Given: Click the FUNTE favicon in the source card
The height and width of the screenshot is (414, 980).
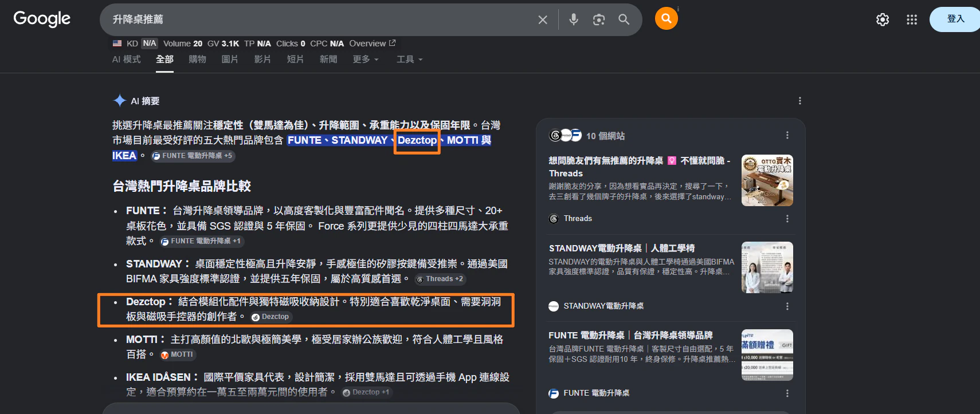Looking at the screenshot, I should (554, 393).
